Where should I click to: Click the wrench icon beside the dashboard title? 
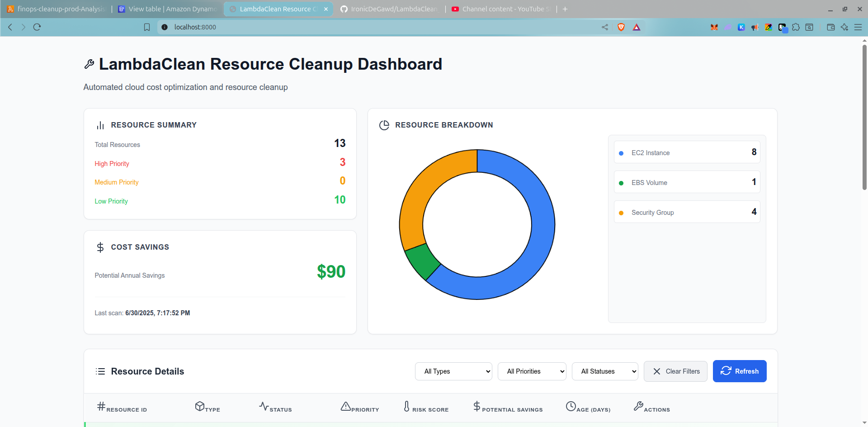point(89,64)
